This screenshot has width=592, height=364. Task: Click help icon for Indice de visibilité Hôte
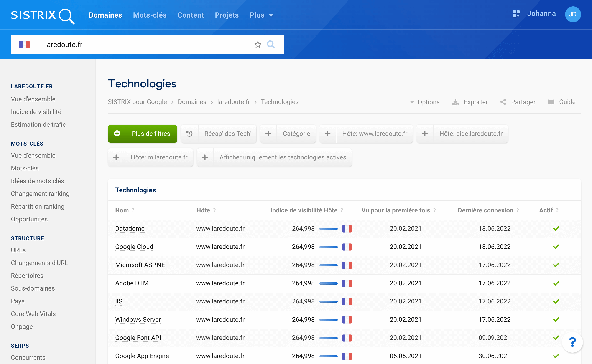pyautogui.click(x=342, y=210)
